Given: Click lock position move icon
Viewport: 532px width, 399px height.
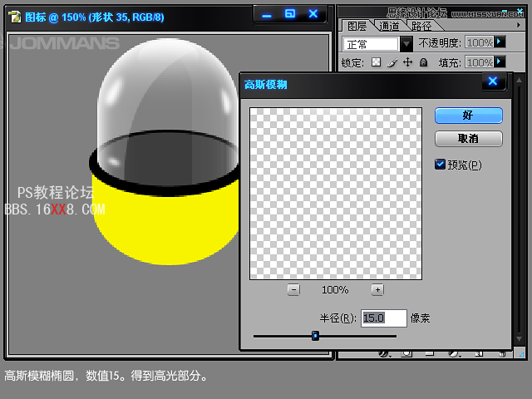Looking at the screenshot, I should tap(407, 62).
